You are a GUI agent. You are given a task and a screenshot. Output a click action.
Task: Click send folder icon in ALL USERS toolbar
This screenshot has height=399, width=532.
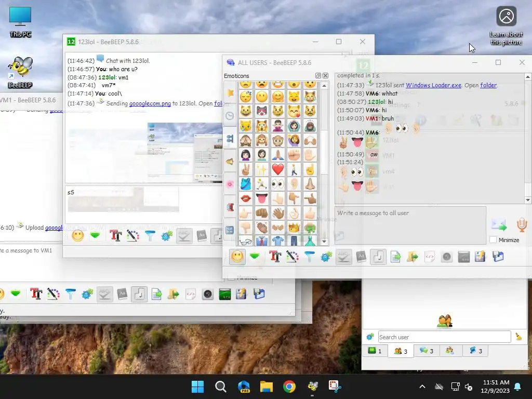(x=413, y=257)
